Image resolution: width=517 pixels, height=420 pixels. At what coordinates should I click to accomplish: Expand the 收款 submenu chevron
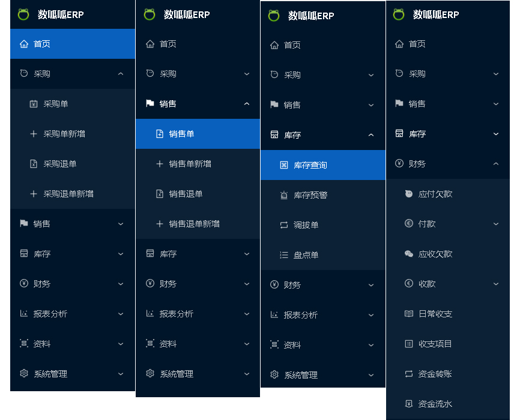pos(496,284)
